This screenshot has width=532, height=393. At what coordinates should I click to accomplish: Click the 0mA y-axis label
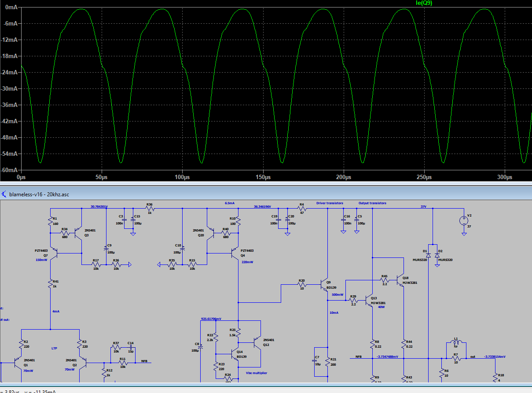[11, 7]
